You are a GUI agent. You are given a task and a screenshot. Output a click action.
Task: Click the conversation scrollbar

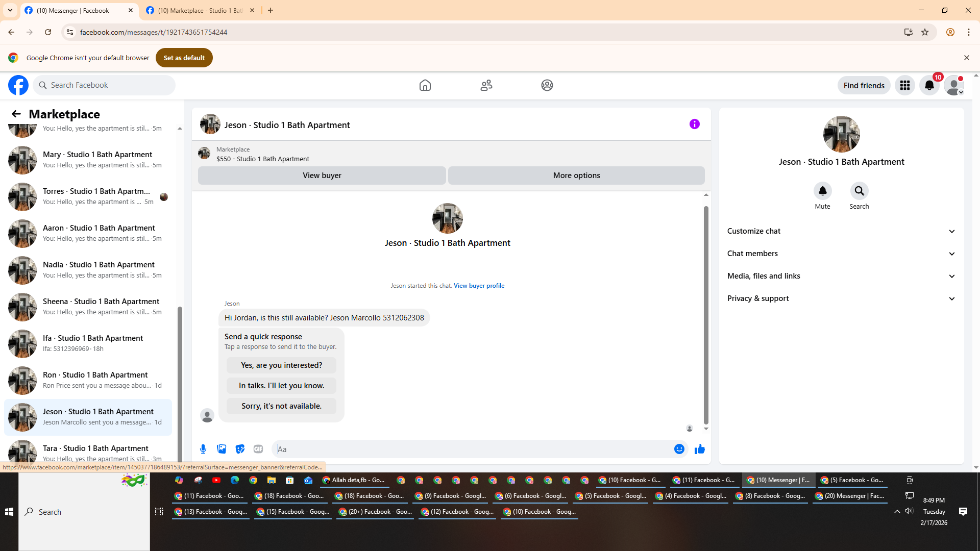pos(706,315)
